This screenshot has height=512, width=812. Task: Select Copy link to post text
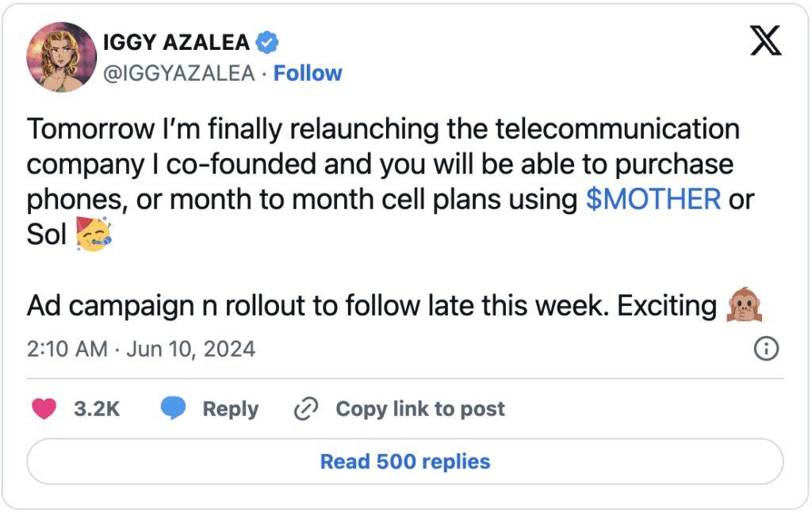click(x=420, y=409)
